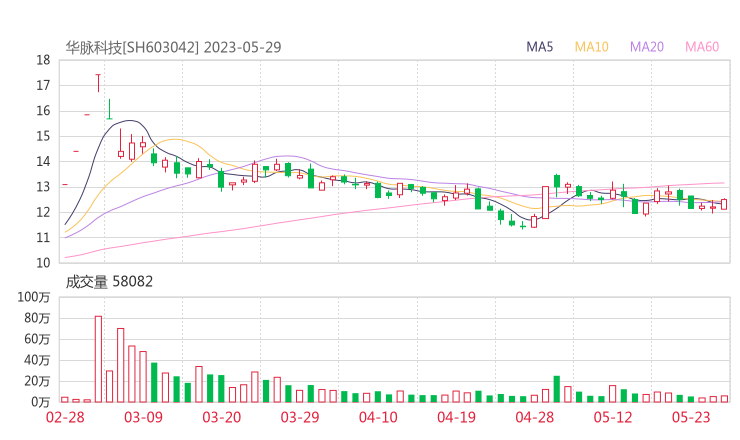Click the highest candlestick near 17

tap(98, 83)
